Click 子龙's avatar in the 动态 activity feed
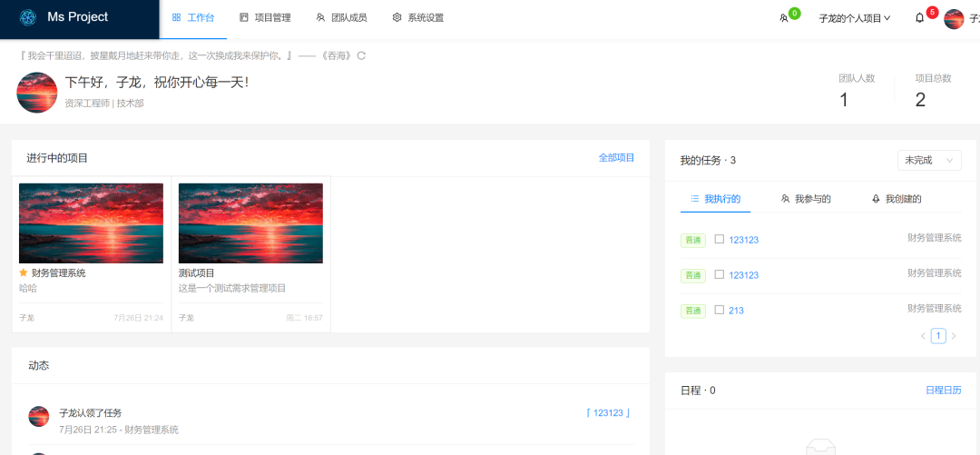 pos(39,417)
